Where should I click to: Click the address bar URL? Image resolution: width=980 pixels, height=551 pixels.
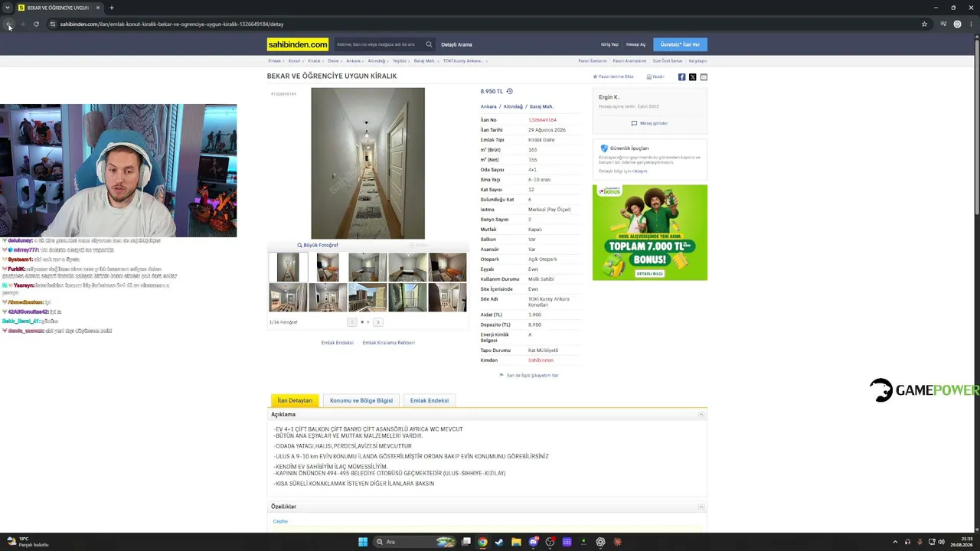pos(171,24)
